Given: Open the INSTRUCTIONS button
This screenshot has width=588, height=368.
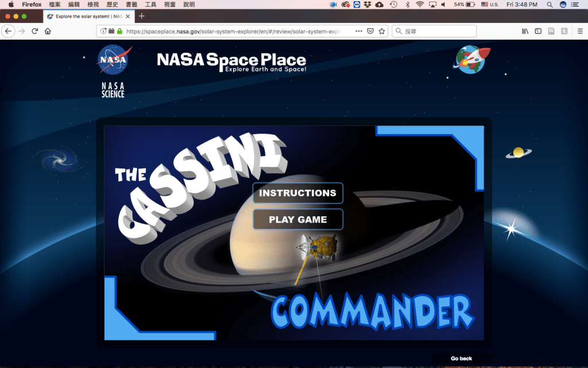Looking at the screenshot, I should pos(297,193).
